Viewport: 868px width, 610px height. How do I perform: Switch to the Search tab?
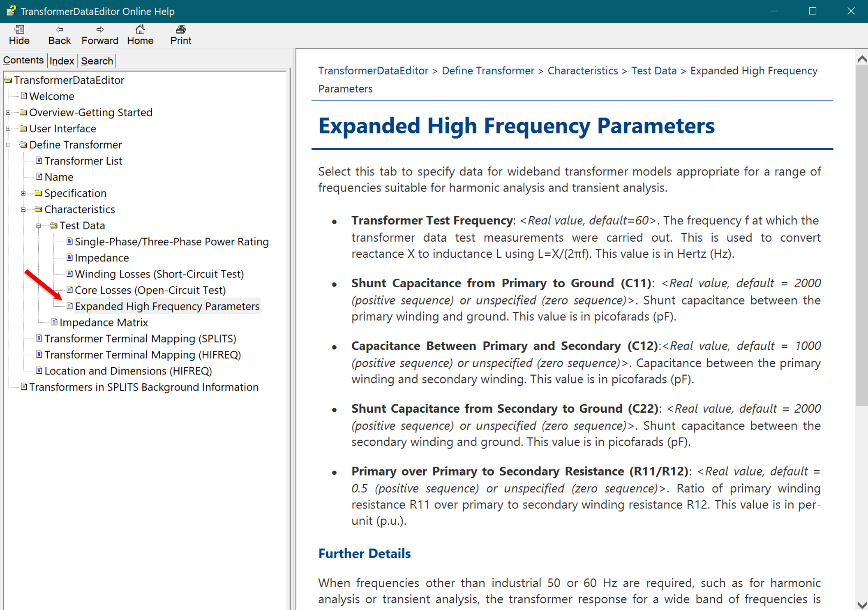point(97,61)
